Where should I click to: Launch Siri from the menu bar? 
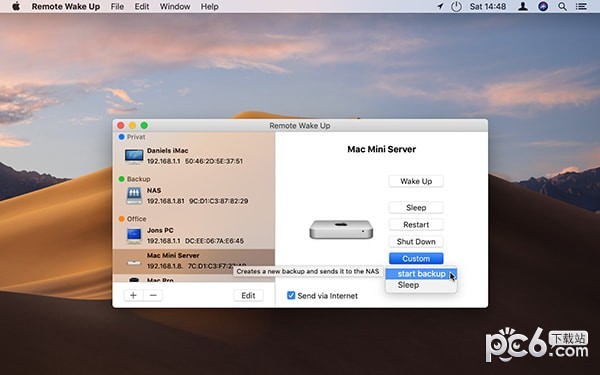tap(543, 6)
